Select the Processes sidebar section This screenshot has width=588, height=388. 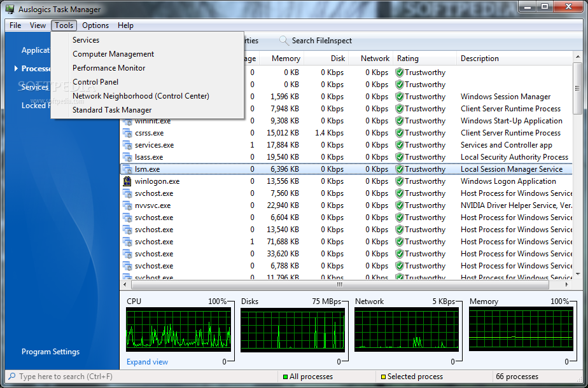36,69
